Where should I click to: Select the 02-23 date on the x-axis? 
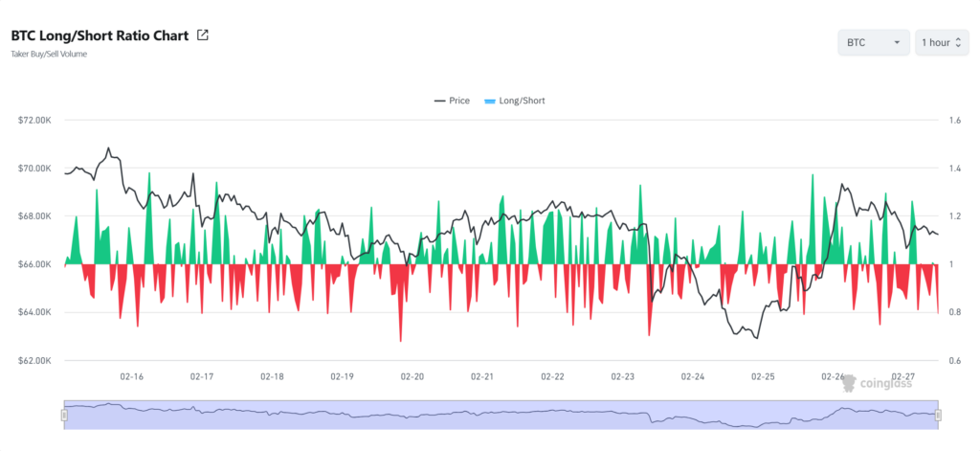pyautogui.click(x=623, y=377)
